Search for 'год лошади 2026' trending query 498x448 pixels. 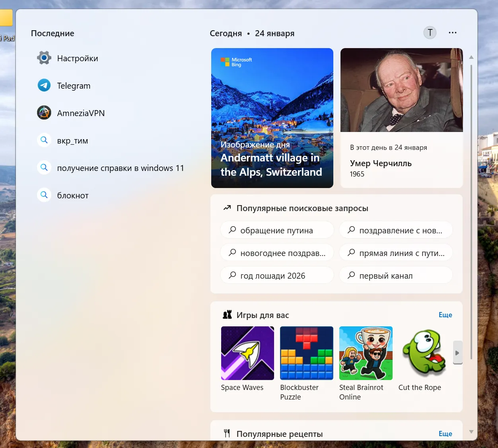point(277,275)
